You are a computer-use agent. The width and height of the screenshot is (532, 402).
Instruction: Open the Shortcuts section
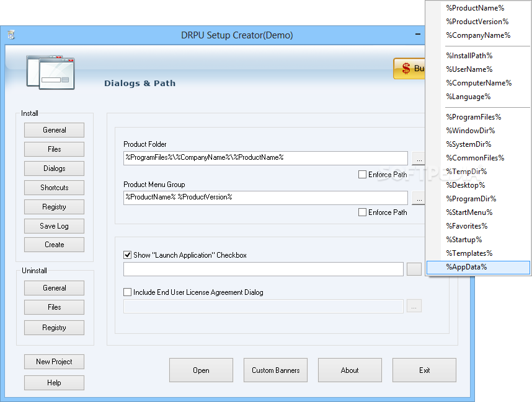[x=55, y=188]
